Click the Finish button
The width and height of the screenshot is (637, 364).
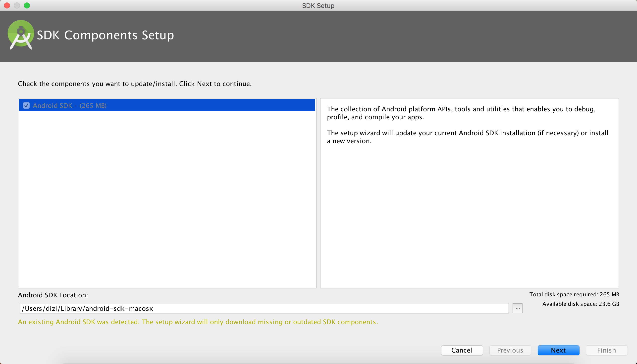tap(606, 350)
